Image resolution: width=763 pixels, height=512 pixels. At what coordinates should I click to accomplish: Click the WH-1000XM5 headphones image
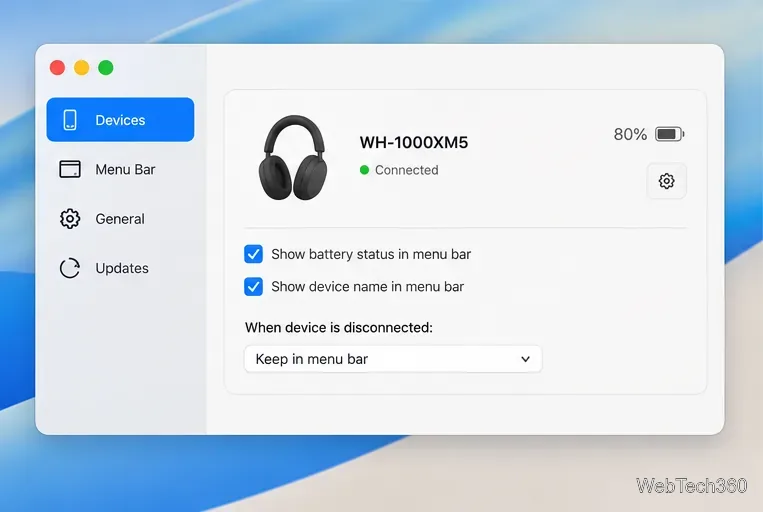[292, 158]
